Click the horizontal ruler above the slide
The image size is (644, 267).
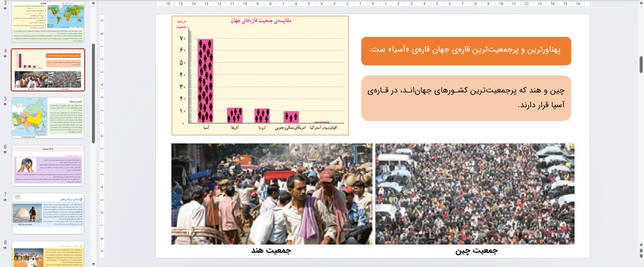coord(373,4)
